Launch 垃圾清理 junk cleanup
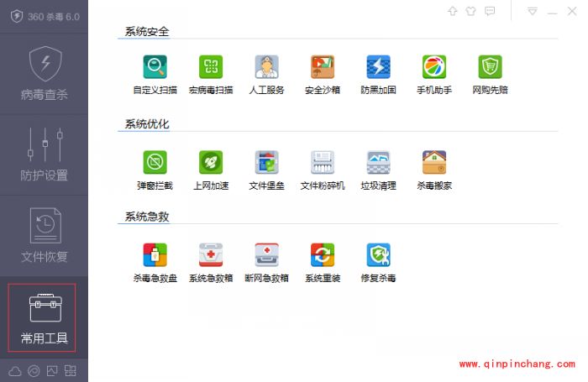Viewport: 588px width, 382px height. pyautogui.click(x=378, y=170)
